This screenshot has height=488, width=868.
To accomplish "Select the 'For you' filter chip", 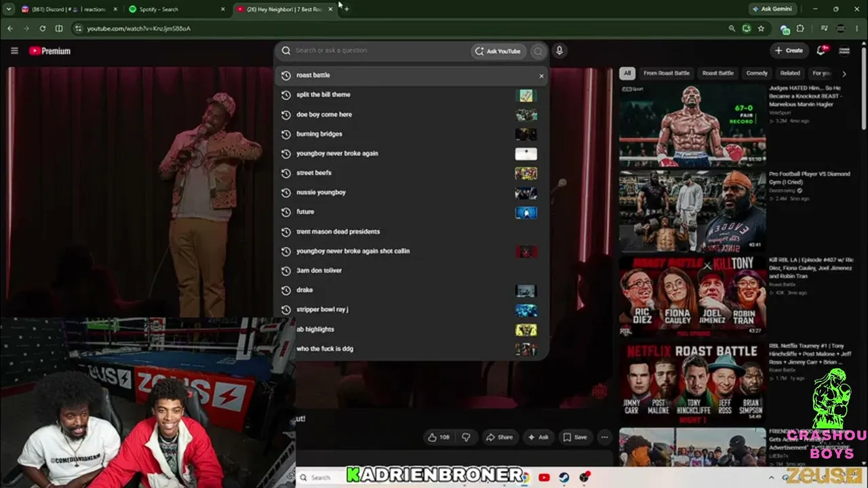I will [x=822, y=73].
